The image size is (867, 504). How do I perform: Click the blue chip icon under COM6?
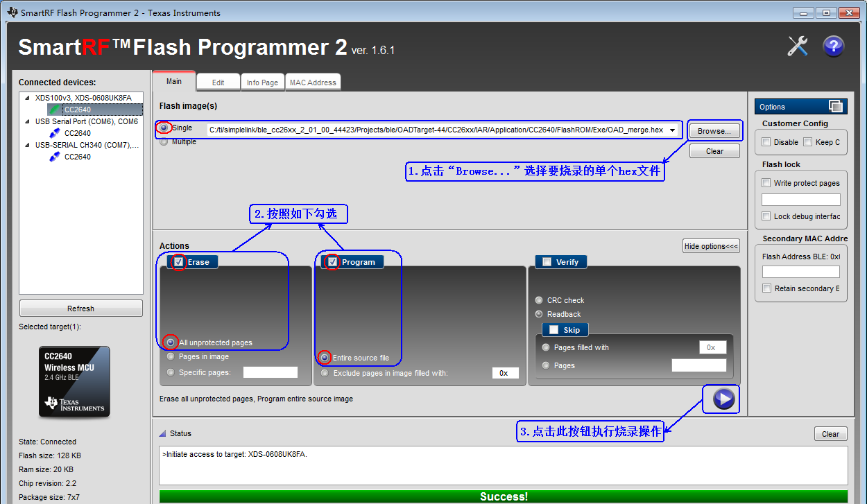55,133
